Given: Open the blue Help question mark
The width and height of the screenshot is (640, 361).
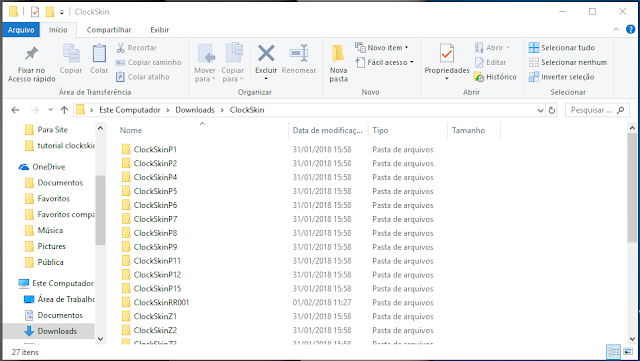Looking at the screenshot, I should [630, 29].
